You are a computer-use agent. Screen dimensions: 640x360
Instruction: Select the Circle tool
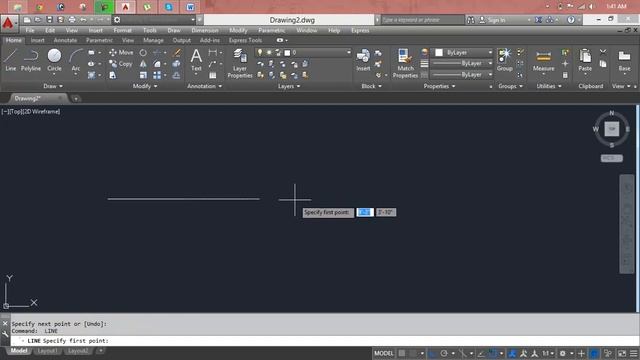(54, 60)
